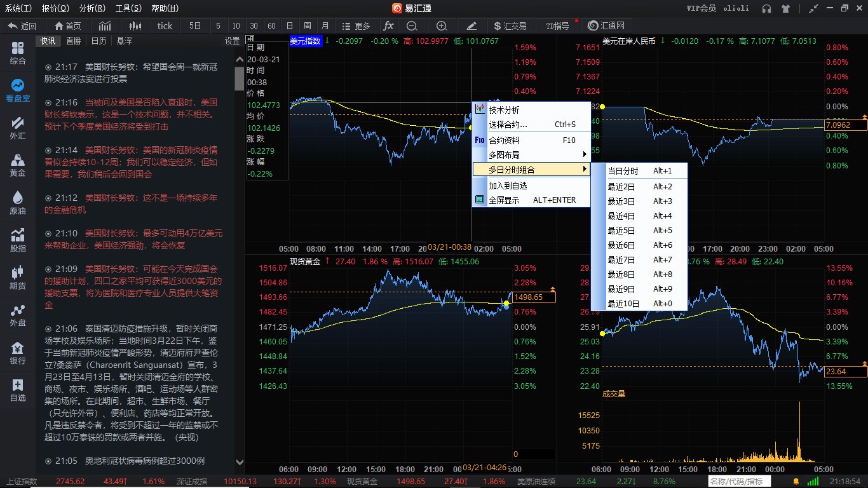Switch to the 悬浮 floating tab
This screenshot has height=488, width=868.
pyautogui.click(x=124, y=41)
